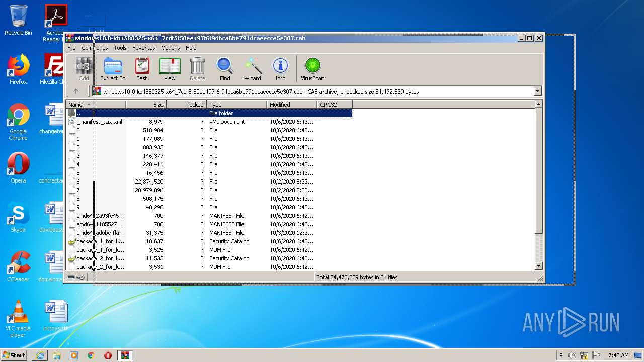
Task: Open the View file tool
Action: [x=170, y=69]
